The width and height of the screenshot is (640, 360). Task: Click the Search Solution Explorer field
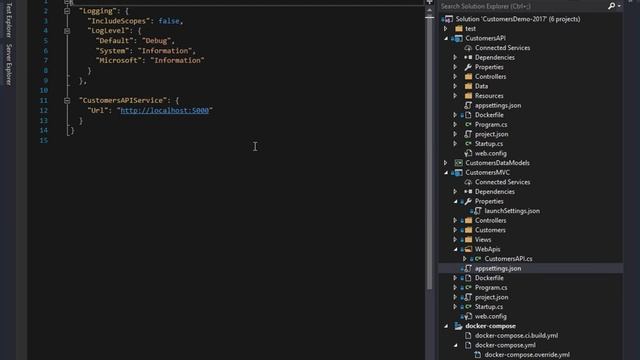[522, 6]
